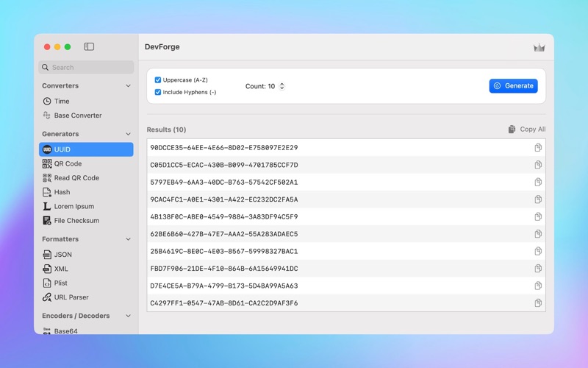Click the QR Code icon
Screen dimensions: 588x368
[47, 163]
